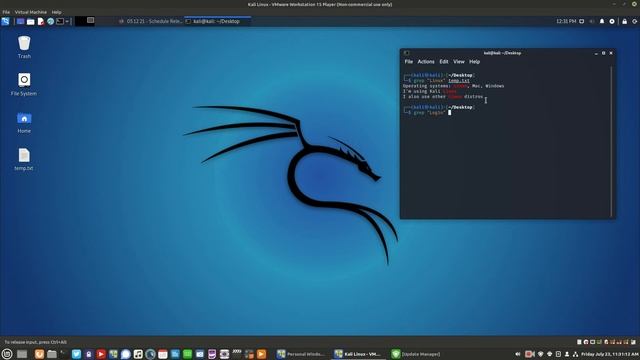Open the network connections tray icon

click(576, 354)
